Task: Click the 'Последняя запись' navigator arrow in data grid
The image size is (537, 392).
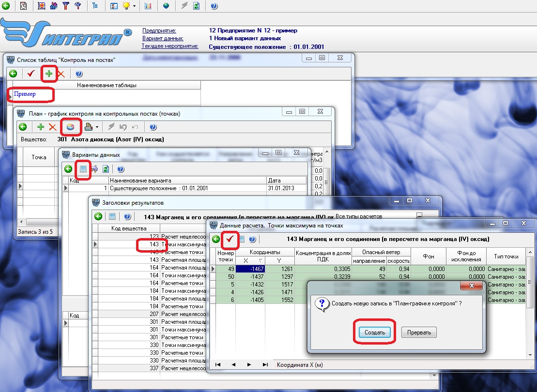Action: [x=265, y=364]
